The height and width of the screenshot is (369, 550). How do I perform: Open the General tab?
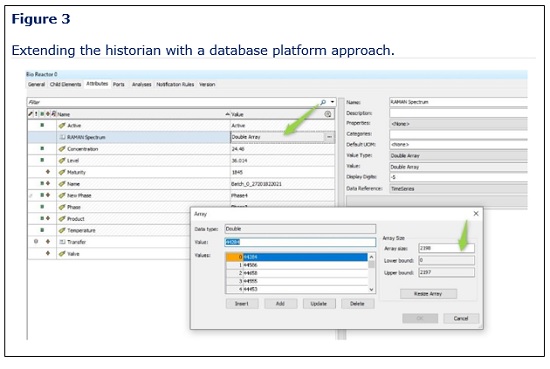pyautogui.click(x=36, y=85)
